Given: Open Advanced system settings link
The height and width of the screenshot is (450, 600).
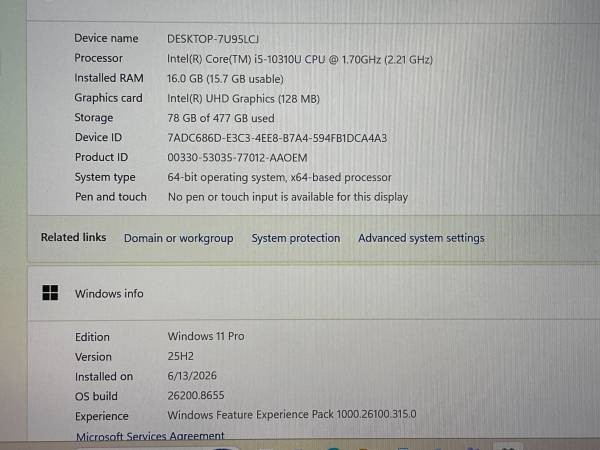Looking at the screenshot, I should [421, 238].
